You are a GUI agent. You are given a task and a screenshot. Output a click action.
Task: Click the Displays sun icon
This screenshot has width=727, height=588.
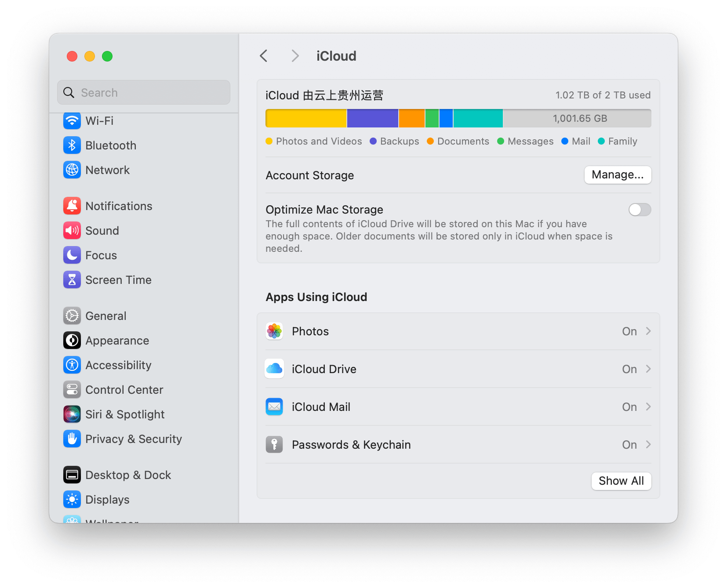point(72,500)
